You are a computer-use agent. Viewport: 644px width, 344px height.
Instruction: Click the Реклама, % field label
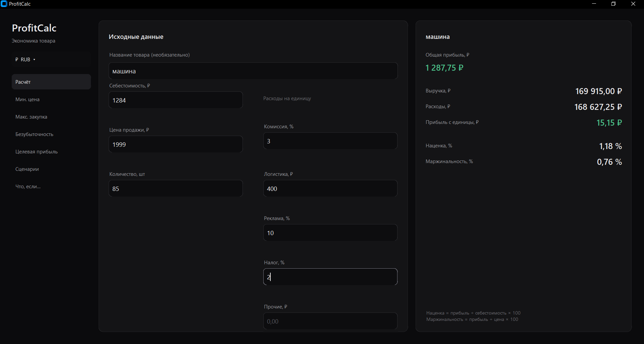pyautogui.click(x=277, y=218)
